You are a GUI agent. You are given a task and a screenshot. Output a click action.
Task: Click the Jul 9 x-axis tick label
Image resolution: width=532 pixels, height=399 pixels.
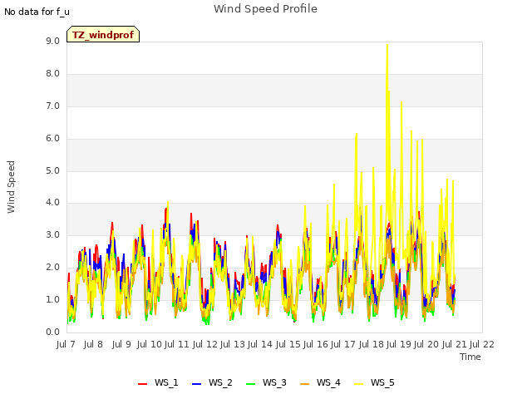coord(121,344)
